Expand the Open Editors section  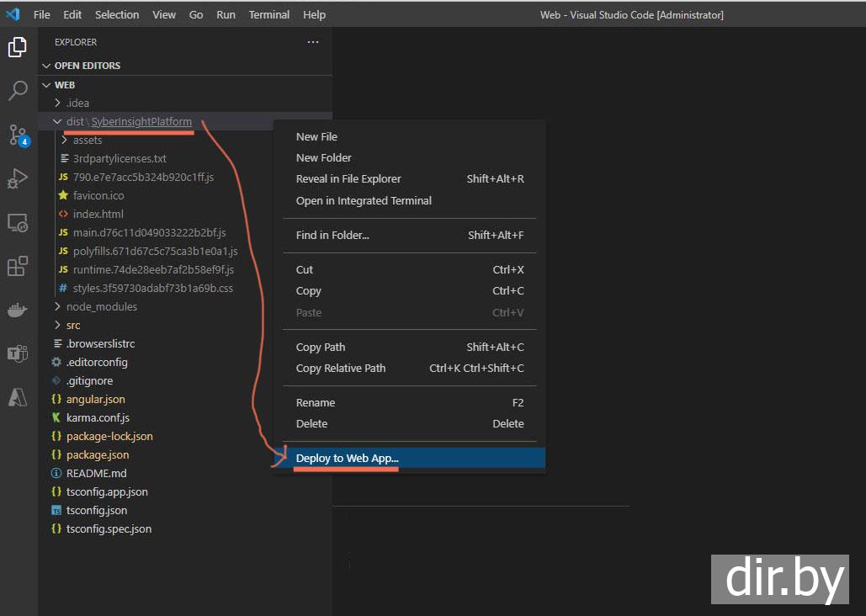click(87, 66)
